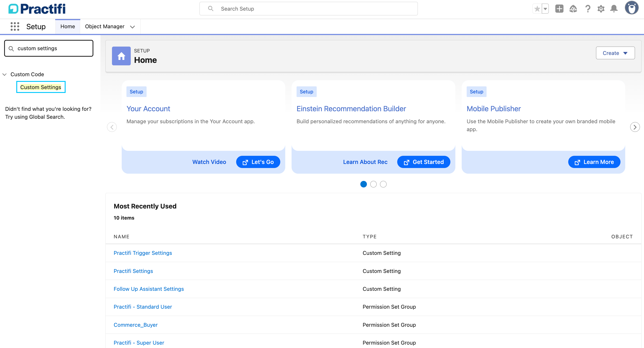Click the Learn About Rec link
This screenshot has height=348, width=644.
point(365,162)
